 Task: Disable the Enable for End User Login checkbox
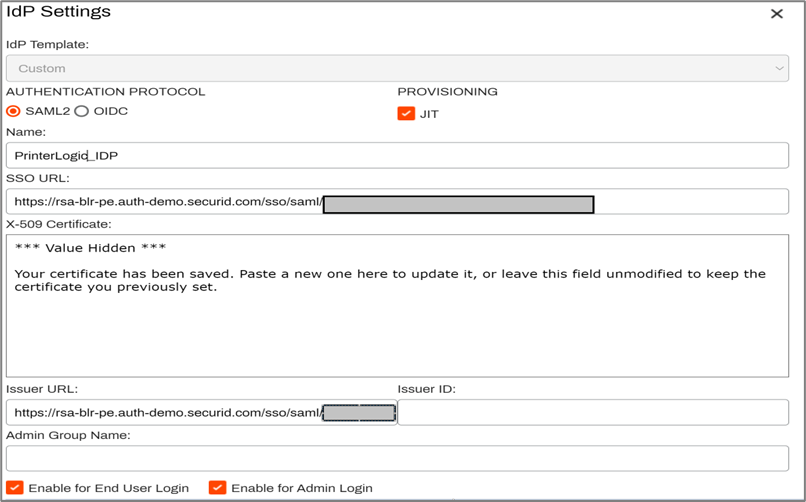pyautogui.click(x=15, y=488)
